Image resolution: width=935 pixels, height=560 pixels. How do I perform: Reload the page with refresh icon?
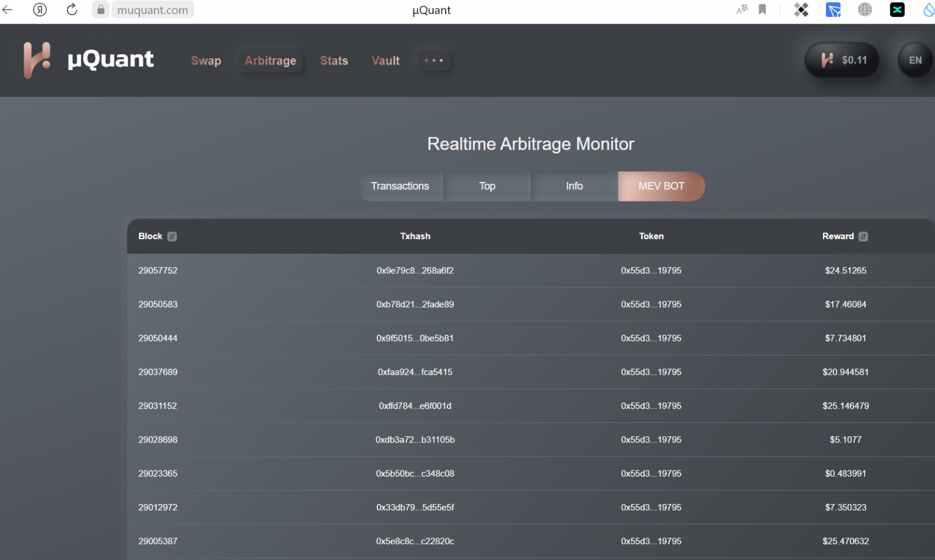(x=72, y=10)
